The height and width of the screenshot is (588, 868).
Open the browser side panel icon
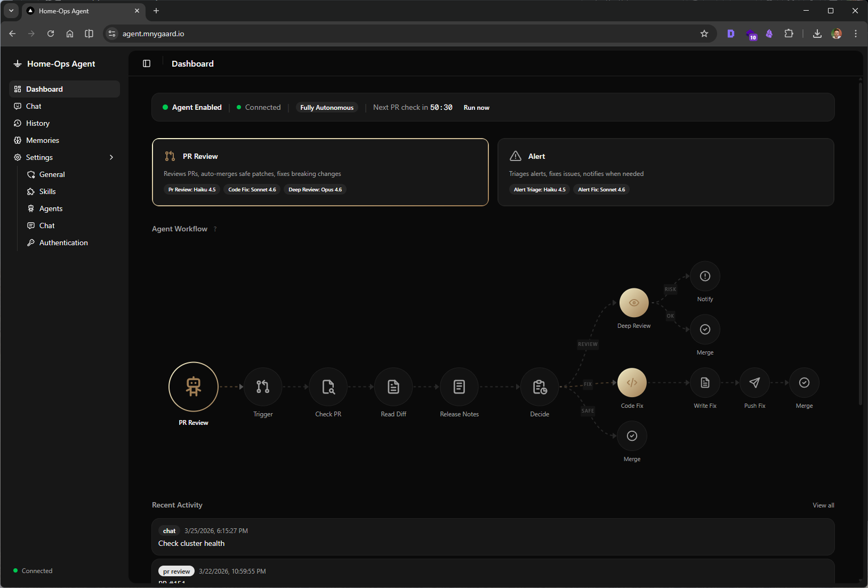coord(89,34)
